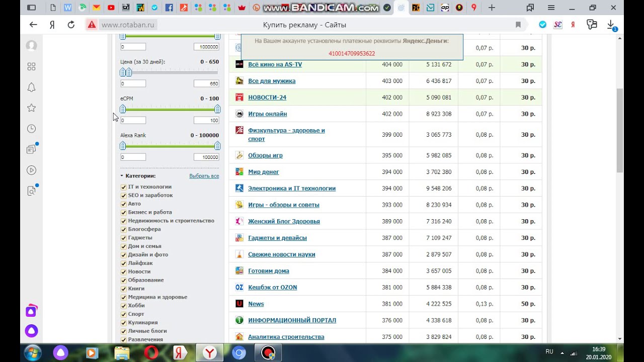This screenshot has height=362, width=644.
Task: Uncheck the 'Кулинария' category
Action: coord(123,322)
